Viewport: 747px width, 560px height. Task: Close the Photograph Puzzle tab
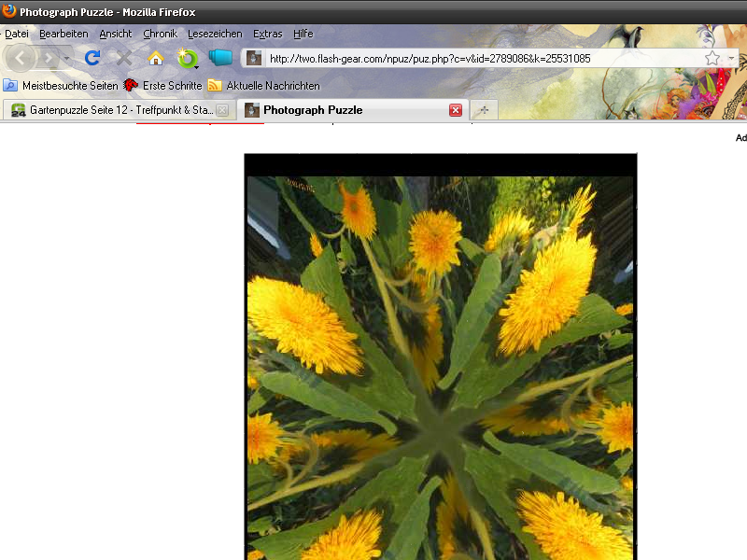click(x=456, y=110)
